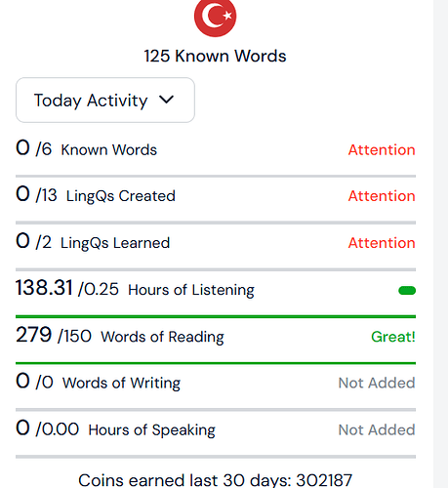Select the Words of Reading row
This screenshot has width=448, height=488.
pyautogui.click(x=216, y=337)
